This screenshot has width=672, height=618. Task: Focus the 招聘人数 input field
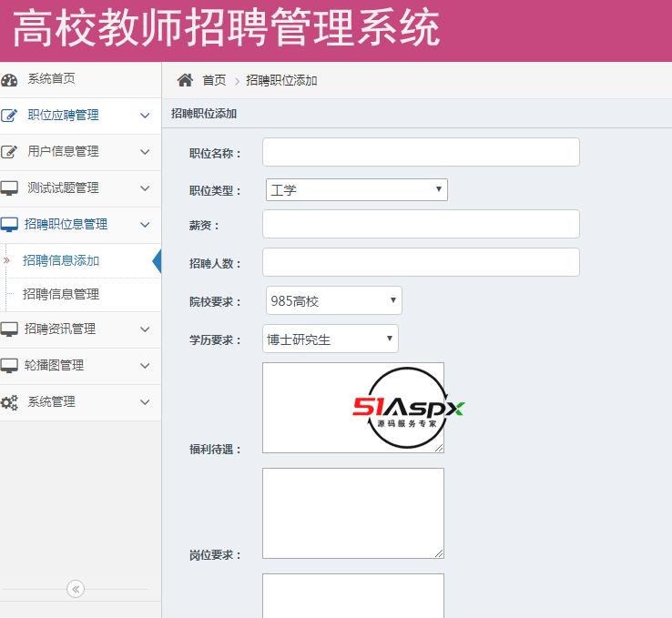[421, 262]
